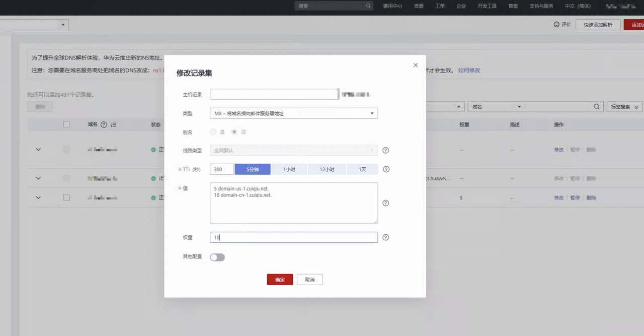Click 修改 for the topmost record row
Viewport: 644px width, 336px height.
tap(559, 150)
